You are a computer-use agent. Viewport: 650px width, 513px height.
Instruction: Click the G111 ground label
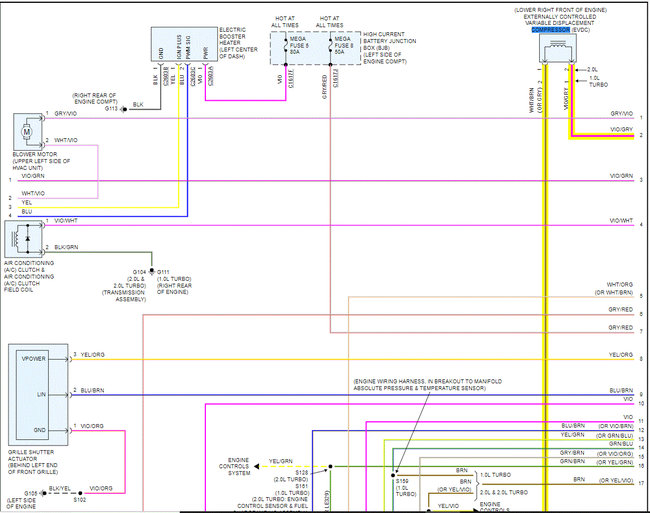pos(163,272)
